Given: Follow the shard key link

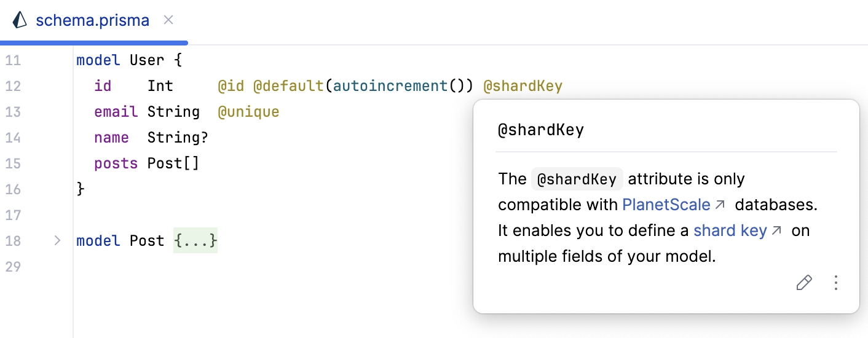Looking at the screenshot, I should point(730,230).
